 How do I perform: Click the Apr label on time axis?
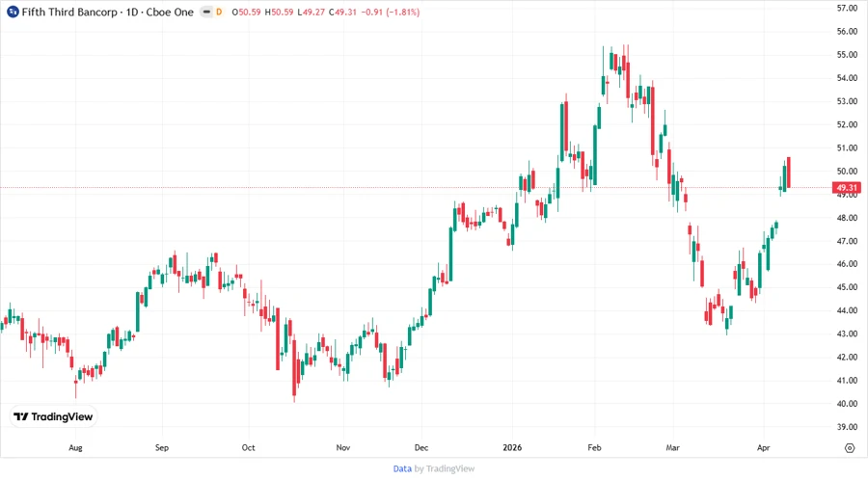[x=764, y=447]
